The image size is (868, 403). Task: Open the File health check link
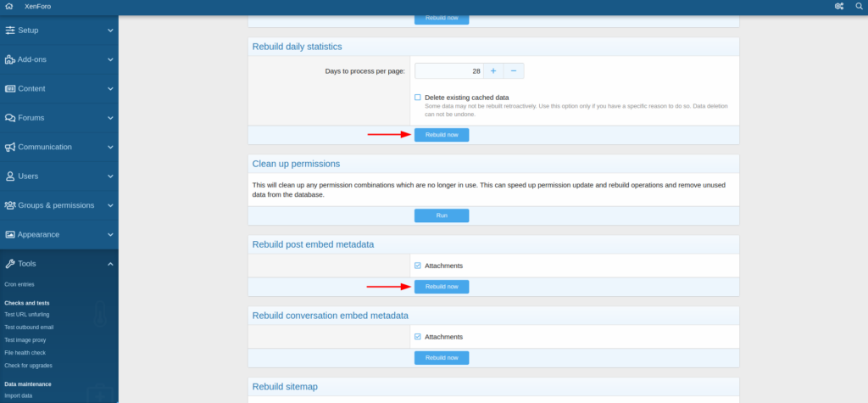click(25, 353)
